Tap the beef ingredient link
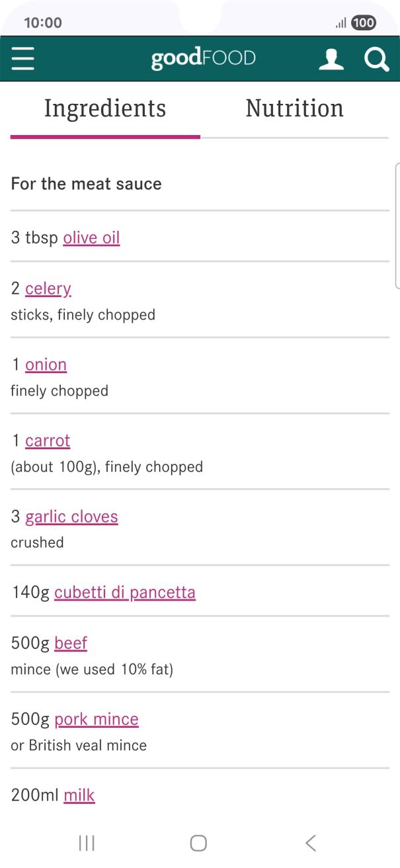400x868 pixels. pyautogui.click(x=71, y=643)
